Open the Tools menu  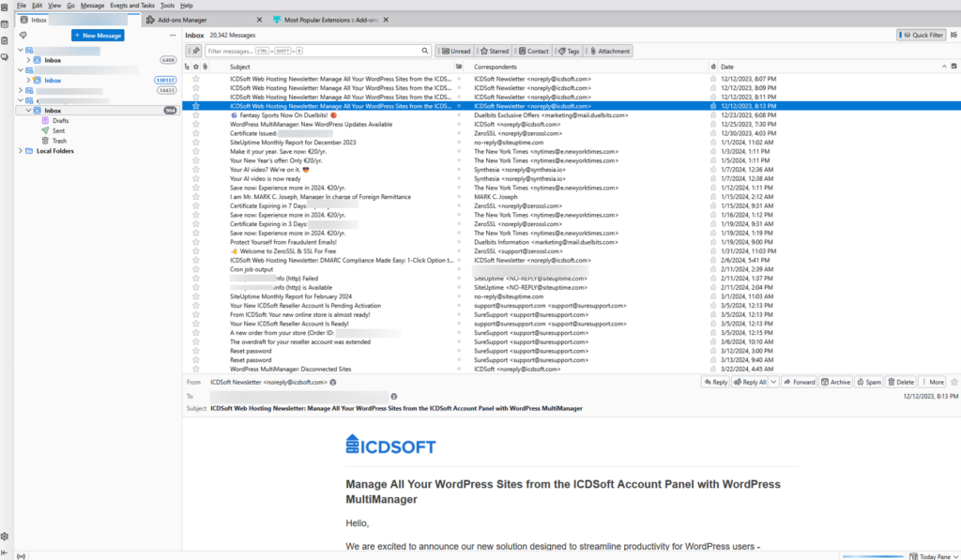(x=167, y=6)
